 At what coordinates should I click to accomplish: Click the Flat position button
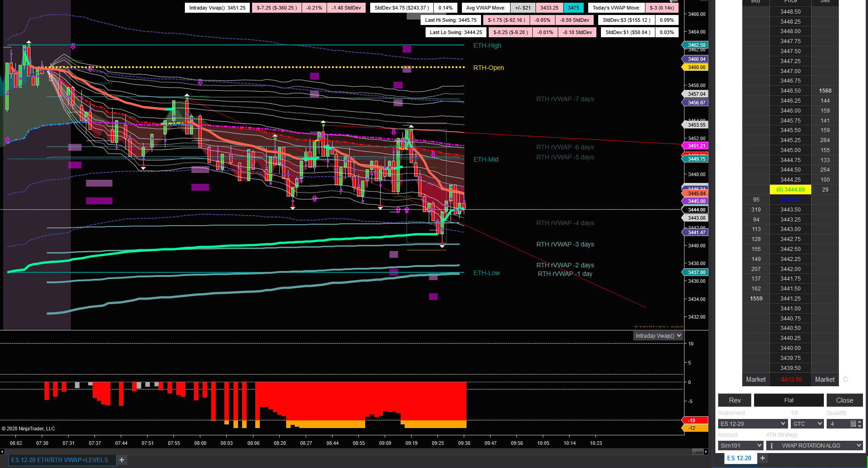click(789, 400)
